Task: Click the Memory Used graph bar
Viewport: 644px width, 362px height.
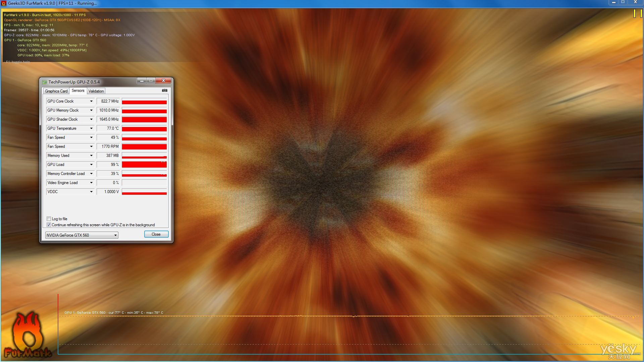Action: point(144,156)
